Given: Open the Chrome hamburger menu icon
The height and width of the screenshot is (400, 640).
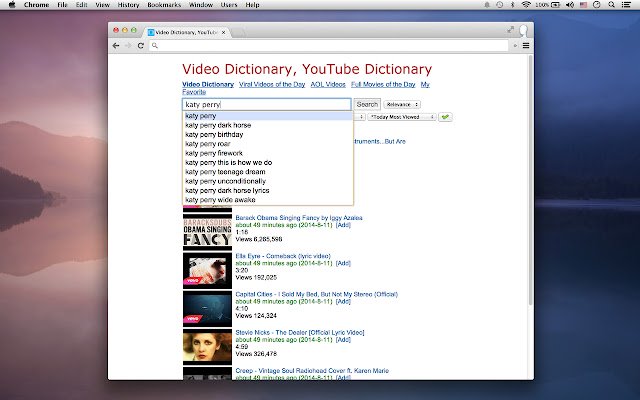Looking at the screenshot, I should (526, 46).
